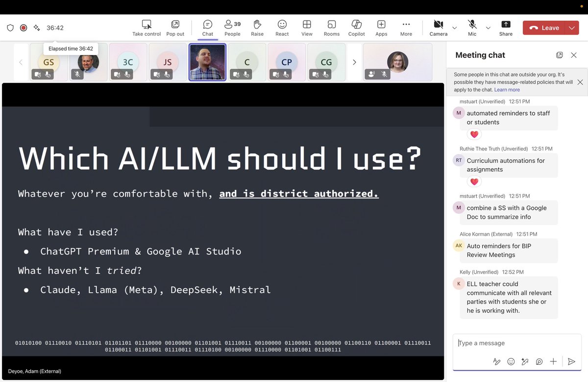The width and height of the screenshot is (588, 382).
Task: Click heart reaction under Curriculum automations message
Action: point(474,182)
